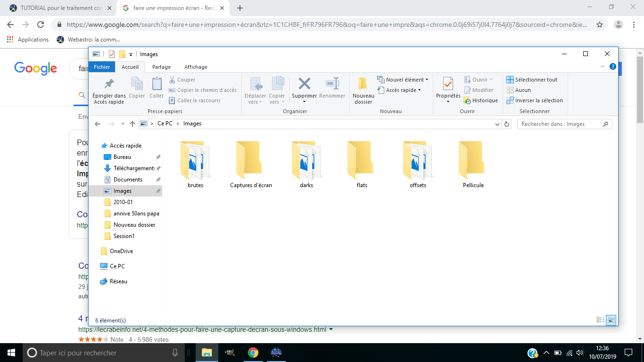Switch to the Affichage ribbon tab
Viewport: 644px width, 362px height.
(196, 67)
